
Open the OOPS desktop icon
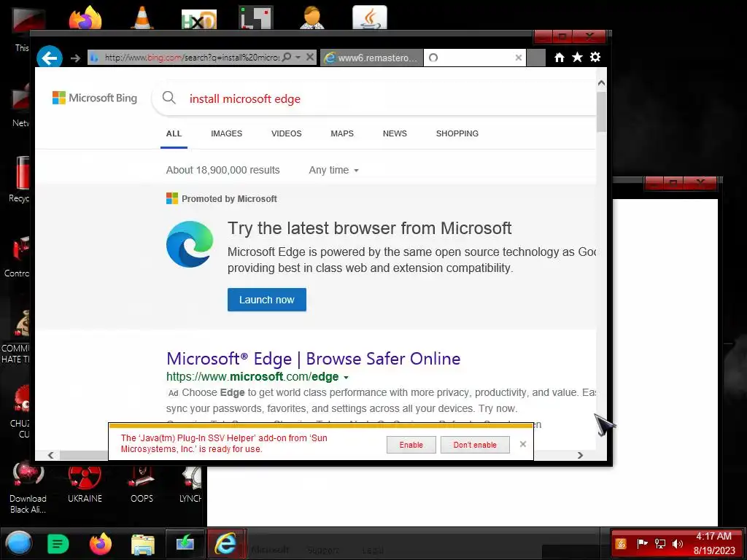click(x=142, y=485)
